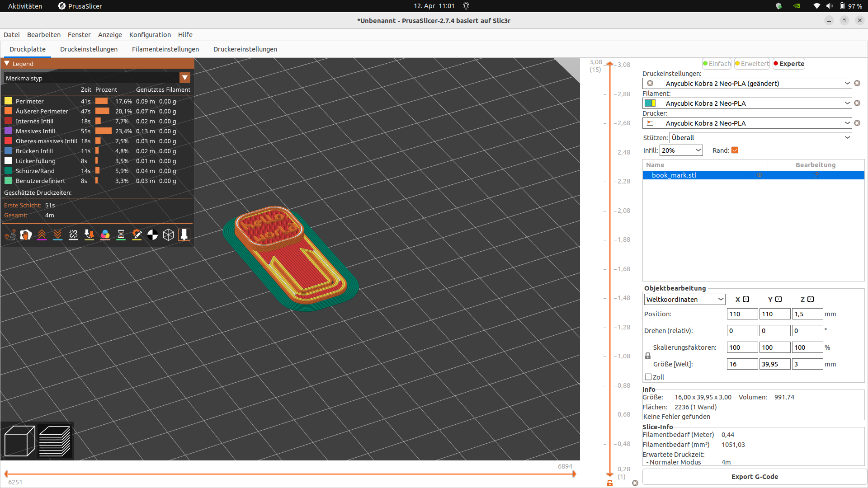
Task: Toggle deretractions visibility icon
Action: click(57, 235)
